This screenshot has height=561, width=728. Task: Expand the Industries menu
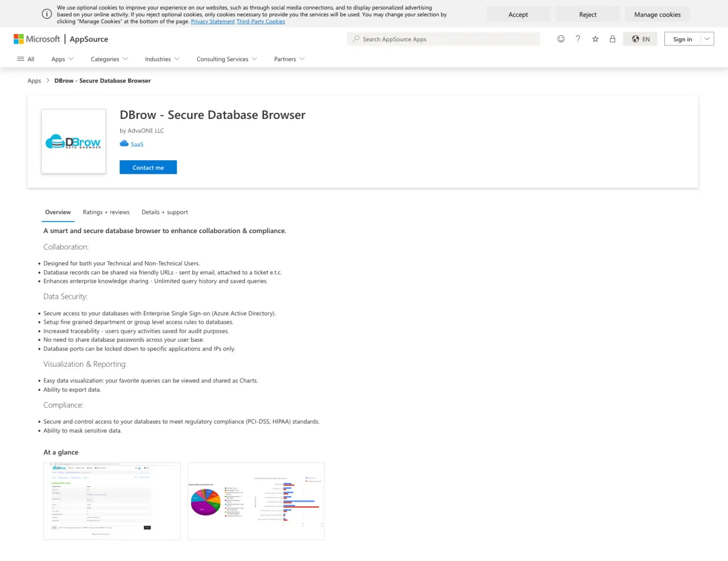[162, 59]
